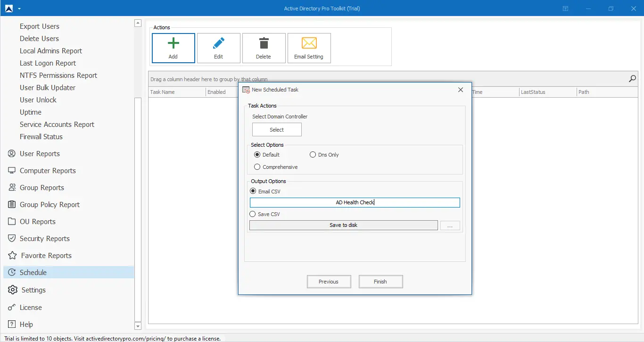This screenshot has width=644, height=342.
Task: Open the Settings section
Action: point(33,290)
